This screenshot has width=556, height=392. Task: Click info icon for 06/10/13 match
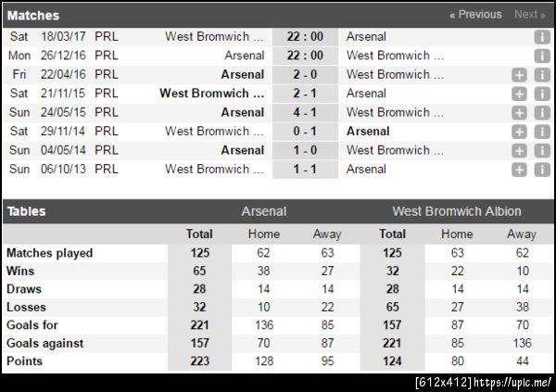[542, 170]
